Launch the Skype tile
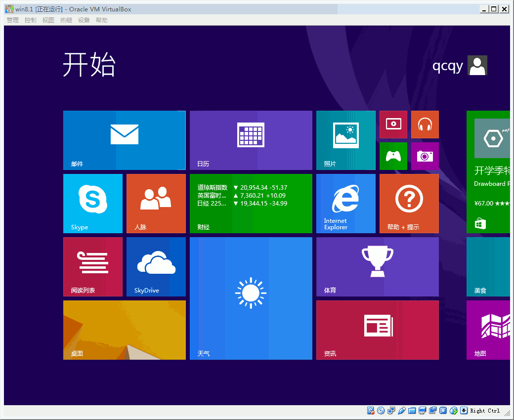This screenshot has width=514, height=420. [93, 204]
